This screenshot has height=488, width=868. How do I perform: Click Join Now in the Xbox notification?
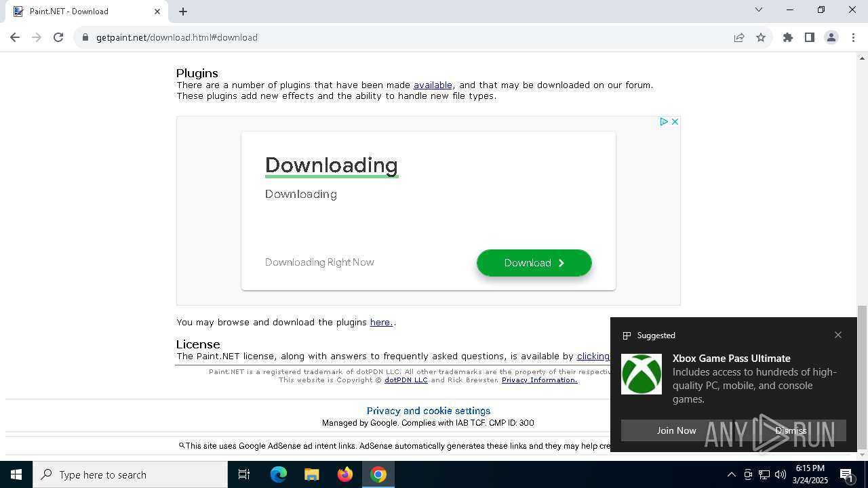676,430
